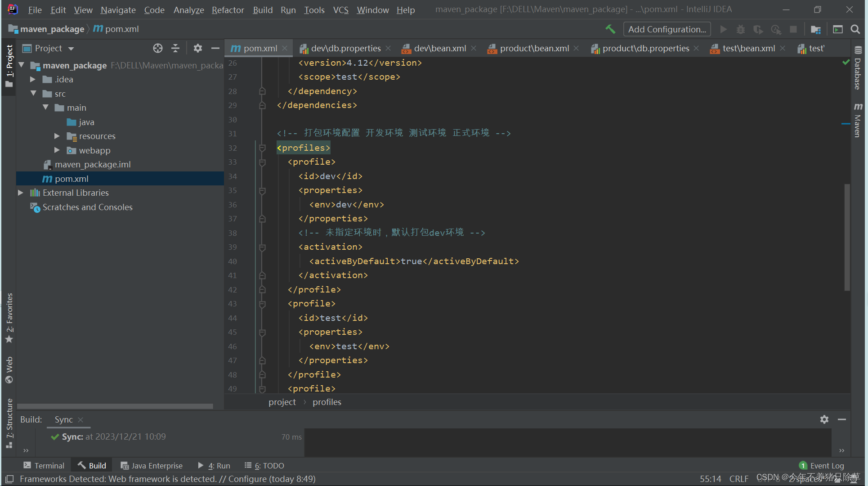
Task: Open the Favorites tool window
Action: pyautogui.click(x=9, y=318)
